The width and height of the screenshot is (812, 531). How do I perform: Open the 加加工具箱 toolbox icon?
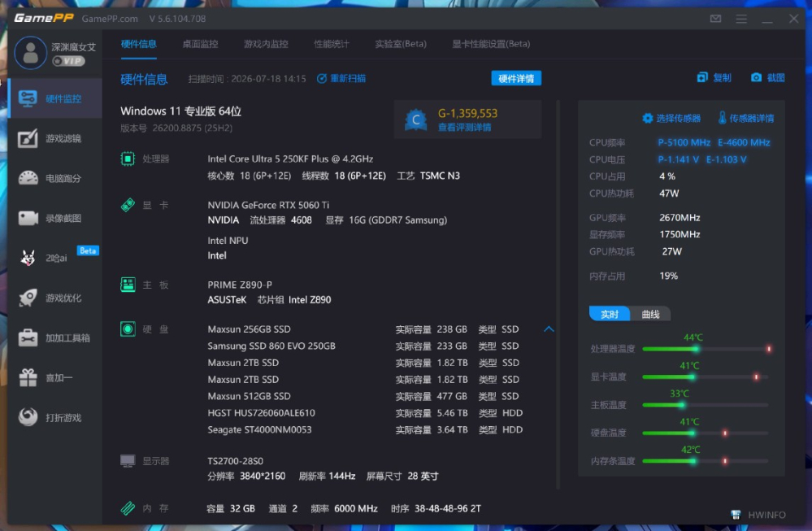[28, 337]
